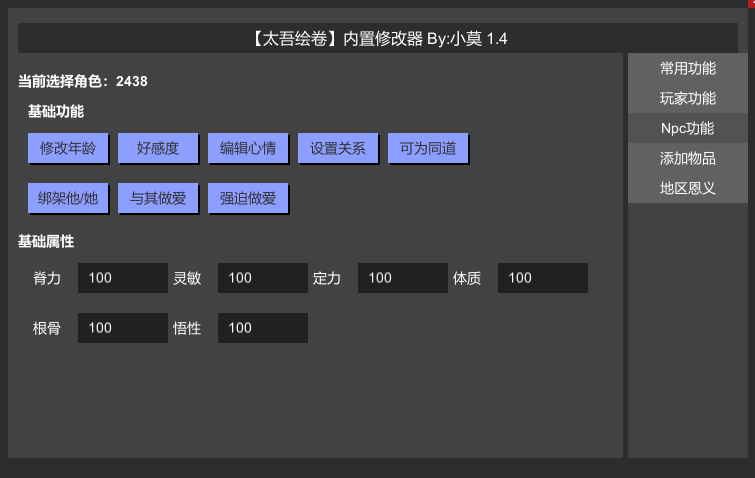The image size is (755, 478).
Task: Click the 好感度 button
Action: click(158, 148)
